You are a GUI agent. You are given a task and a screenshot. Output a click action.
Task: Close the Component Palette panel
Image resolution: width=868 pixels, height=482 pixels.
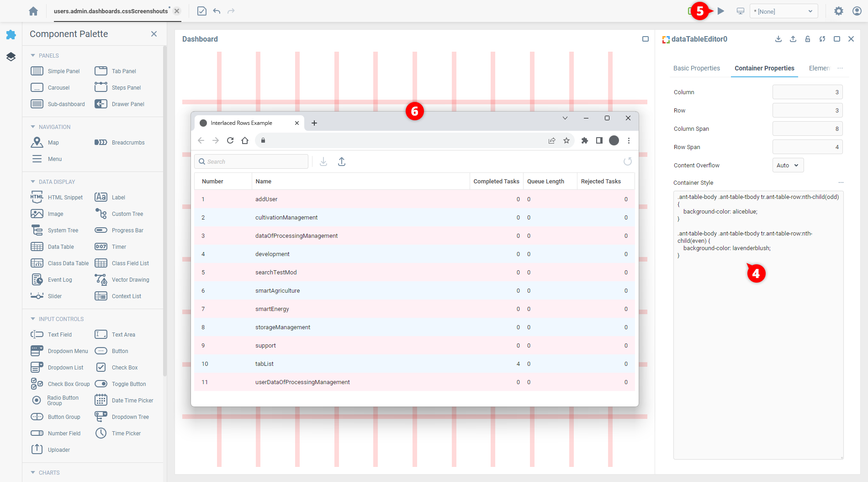point(154,34)
